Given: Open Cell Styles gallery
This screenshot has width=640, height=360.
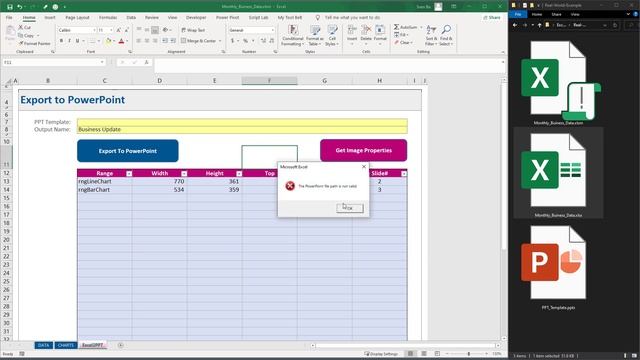Looking at the screenshot, I should [x=332, y=35].
